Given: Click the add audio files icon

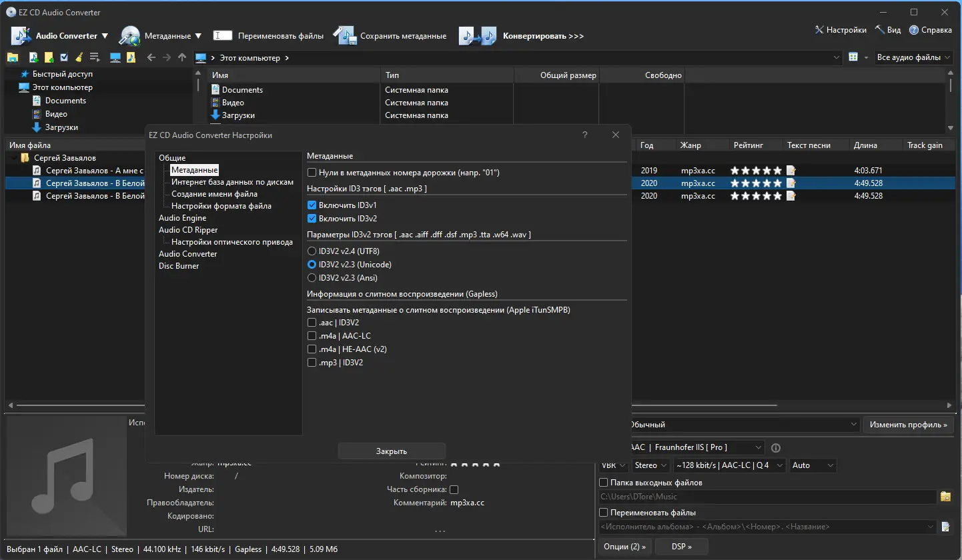Looking at the screenshot, I should (x=34, y=58).
